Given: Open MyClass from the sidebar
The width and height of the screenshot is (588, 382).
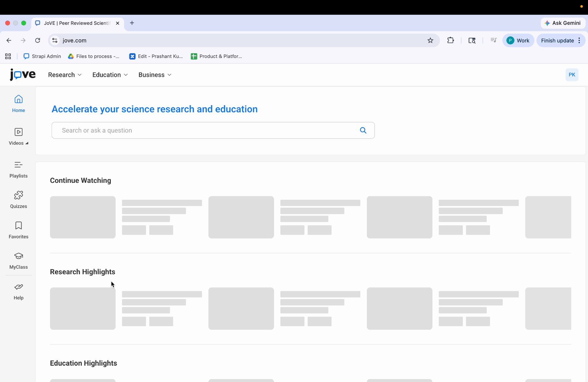Looking at the screenshot, I should point(19,261).
